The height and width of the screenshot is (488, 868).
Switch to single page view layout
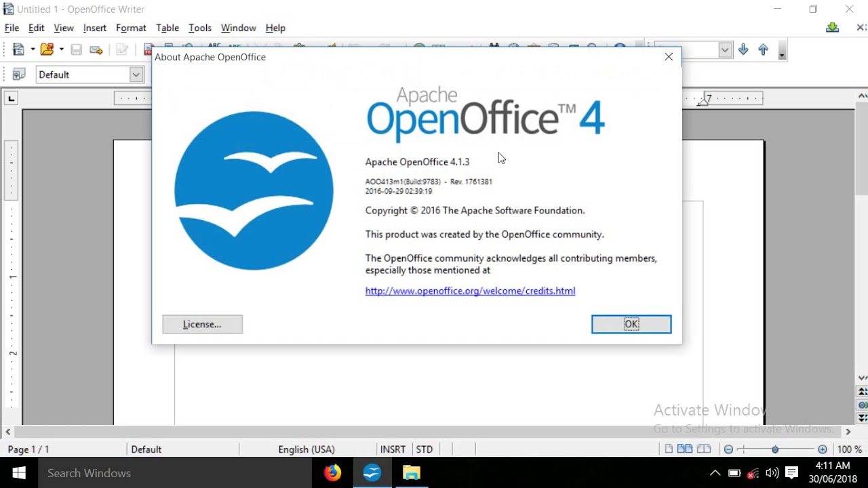(x=669, y=449)
